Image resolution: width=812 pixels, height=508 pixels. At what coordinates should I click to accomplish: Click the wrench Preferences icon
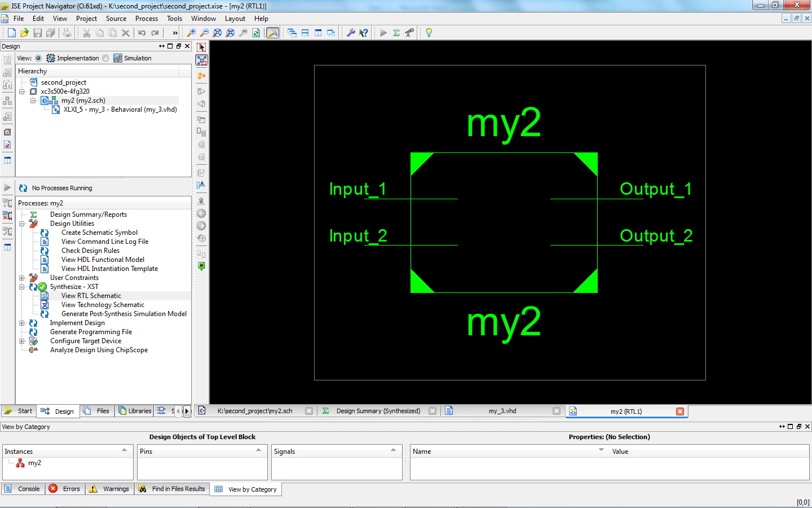[x=351, y=33]
